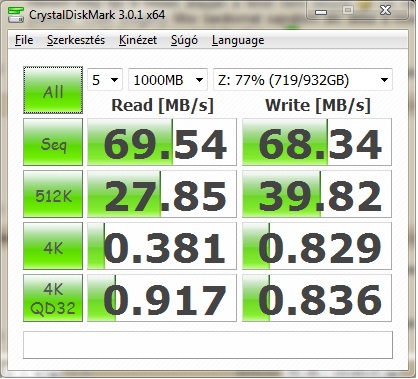Click the 512K read result 27.85
Viewport: 418px width, 379px height.
pos(162,194)
